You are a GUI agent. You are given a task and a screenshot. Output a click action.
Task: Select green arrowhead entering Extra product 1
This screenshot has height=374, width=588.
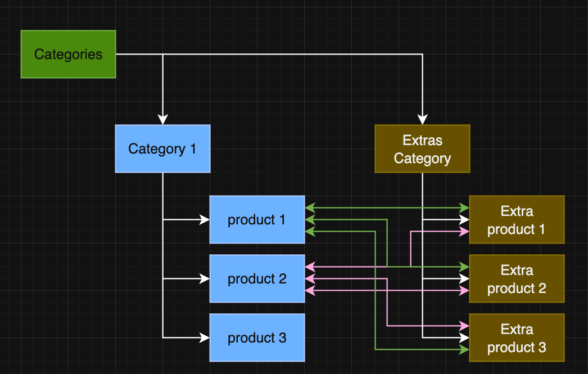click(464, 208)
